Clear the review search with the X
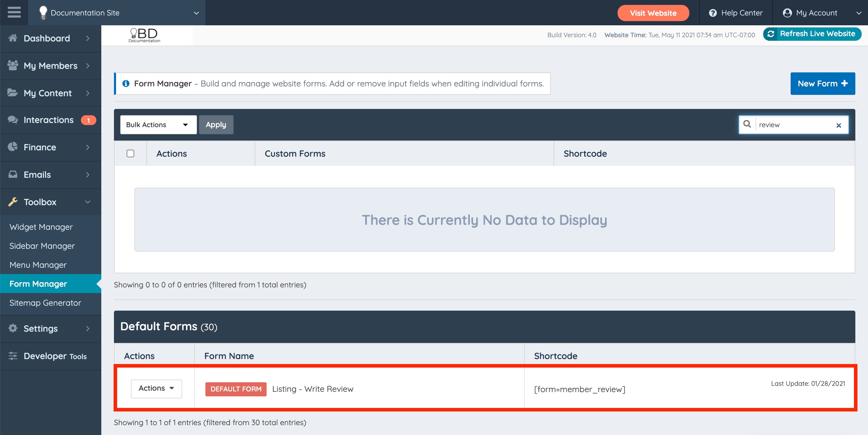The image size is (868, 435). 839,125
